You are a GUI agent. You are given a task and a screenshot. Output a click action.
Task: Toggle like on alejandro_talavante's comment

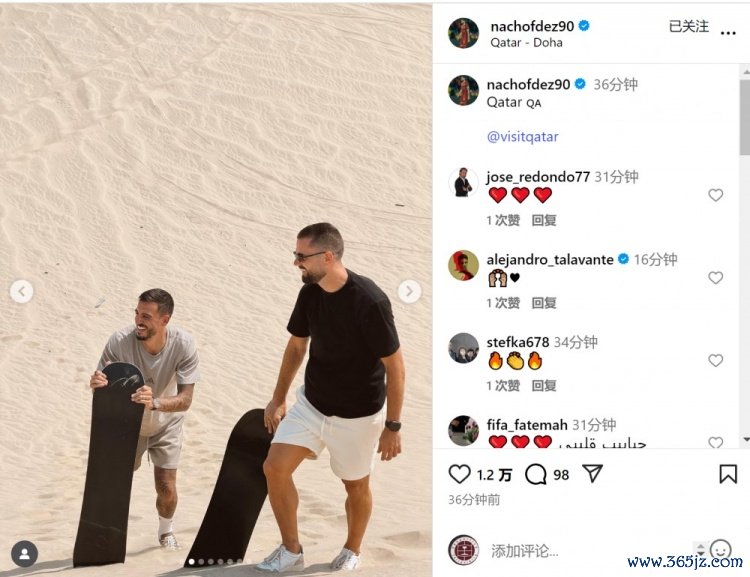click(716, 277)
